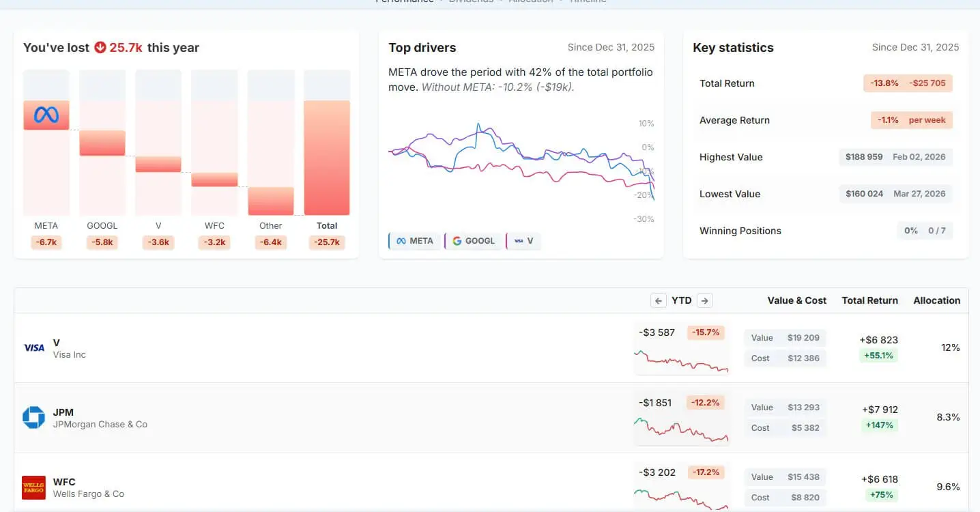Click the Other bar in waterfall chart
This screenshot has width=980, height=512.
coord(271,201)
